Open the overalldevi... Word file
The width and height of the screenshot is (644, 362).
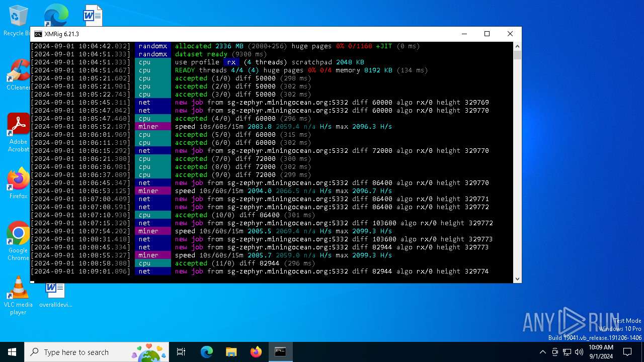(55, 294)
